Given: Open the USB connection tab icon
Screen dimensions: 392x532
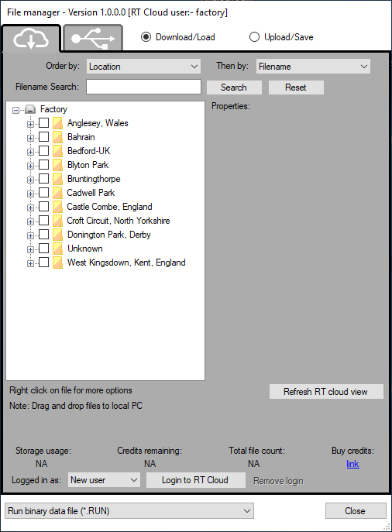Looking at the screenshot, I should [x=93, y=39].
